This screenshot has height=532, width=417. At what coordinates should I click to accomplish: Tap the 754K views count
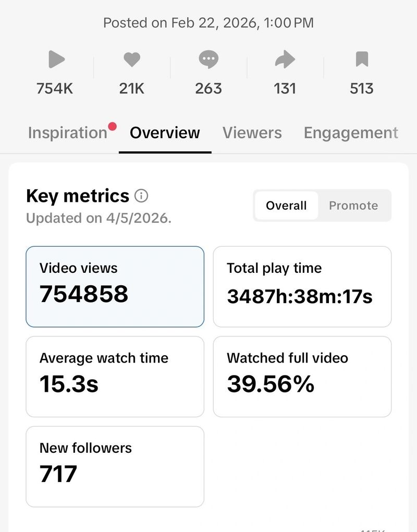[55, 89]
